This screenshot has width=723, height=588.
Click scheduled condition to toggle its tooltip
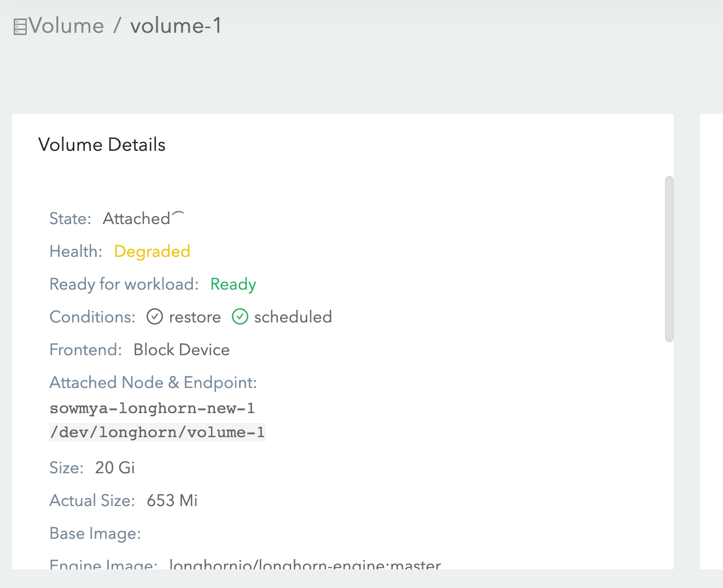coord(293,316)
